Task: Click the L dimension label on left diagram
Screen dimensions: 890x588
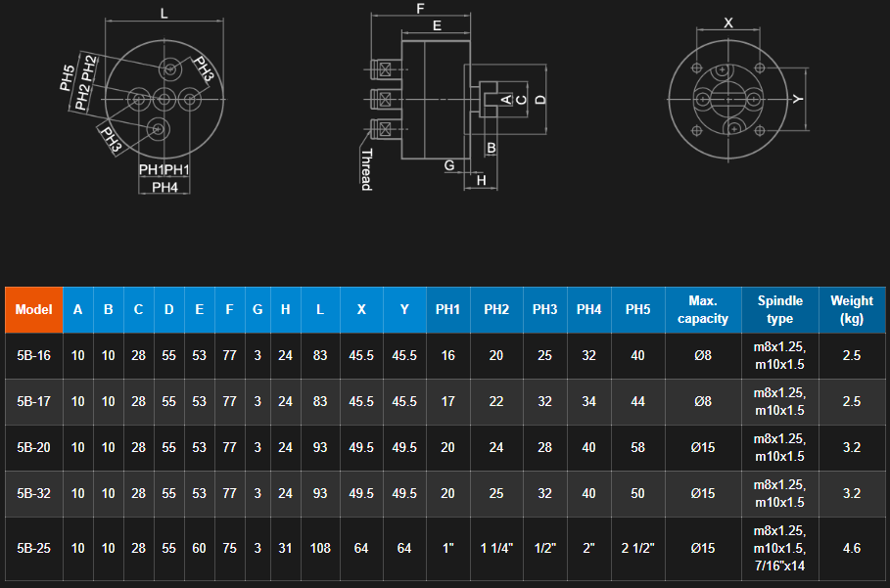Action: coord(164,14)
